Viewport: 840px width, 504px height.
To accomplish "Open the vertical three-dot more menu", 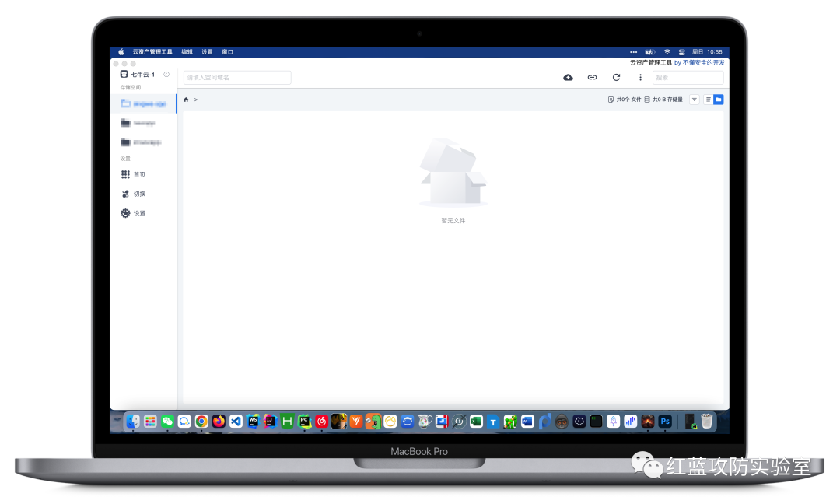I will [x=640, y=78].
